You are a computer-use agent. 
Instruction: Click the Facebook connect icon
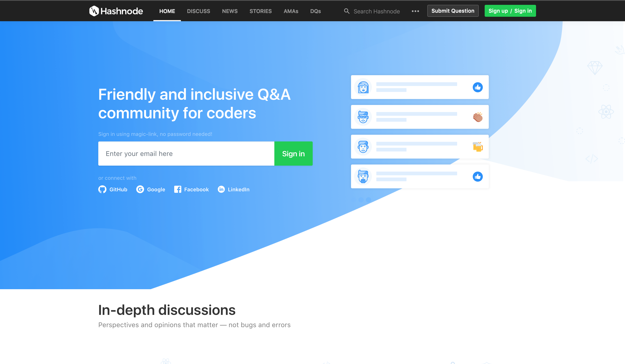178,189
